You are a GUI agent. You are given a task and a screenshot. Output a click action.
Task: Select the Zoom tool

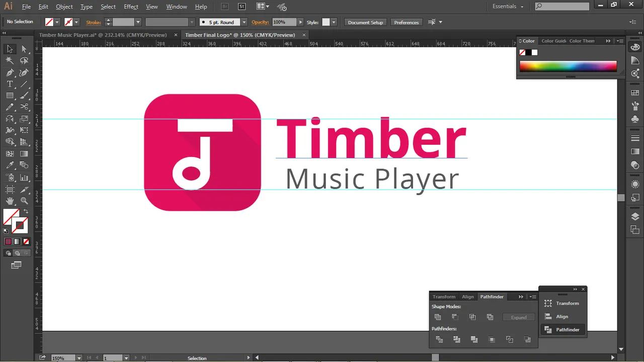pos(24,201)
